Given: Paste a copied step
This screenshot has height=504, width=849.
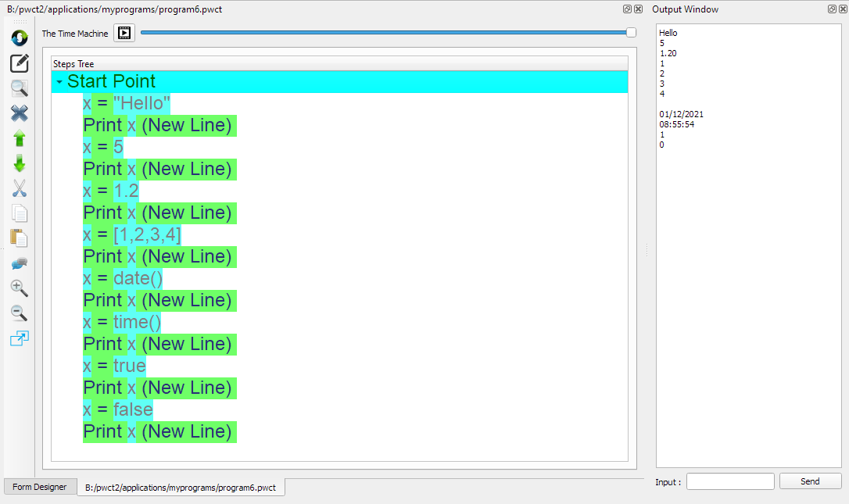Looking at the screenshot, I should click(x=19, y=238).
